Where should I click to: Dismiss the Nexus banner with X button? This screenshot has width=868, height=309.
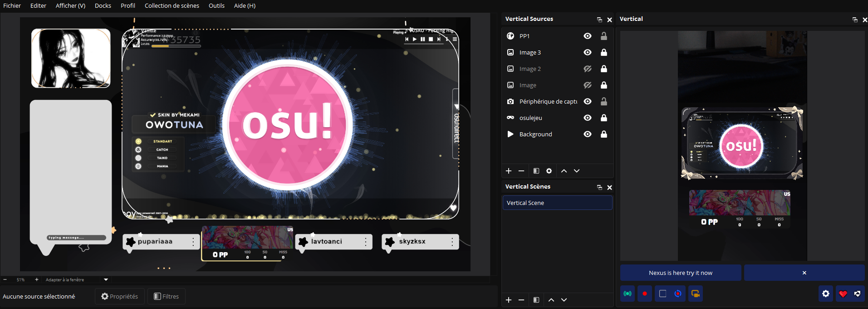804,273
